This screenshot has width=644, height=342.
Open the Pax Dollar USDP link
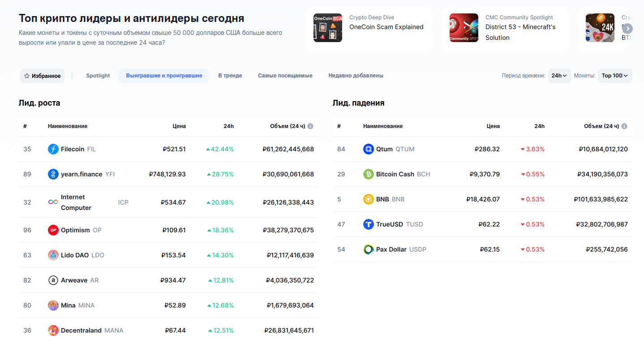391,249
